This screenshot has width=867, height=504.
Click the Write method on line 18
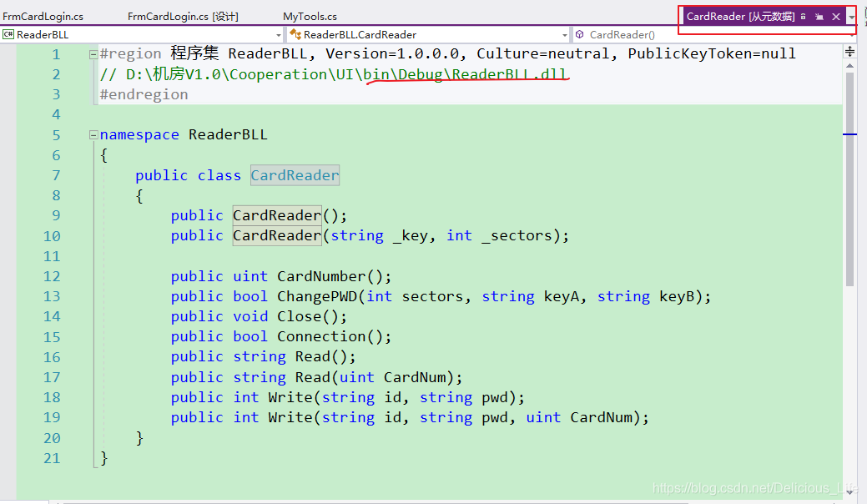pyautogui.click(x=290, y=397)
